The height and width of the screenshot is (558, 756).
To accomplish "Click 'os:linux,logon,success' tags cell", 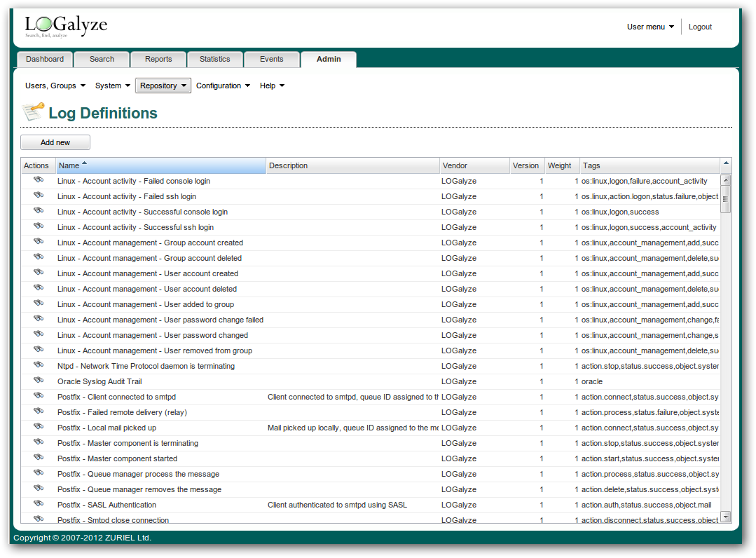I will 619,212.
